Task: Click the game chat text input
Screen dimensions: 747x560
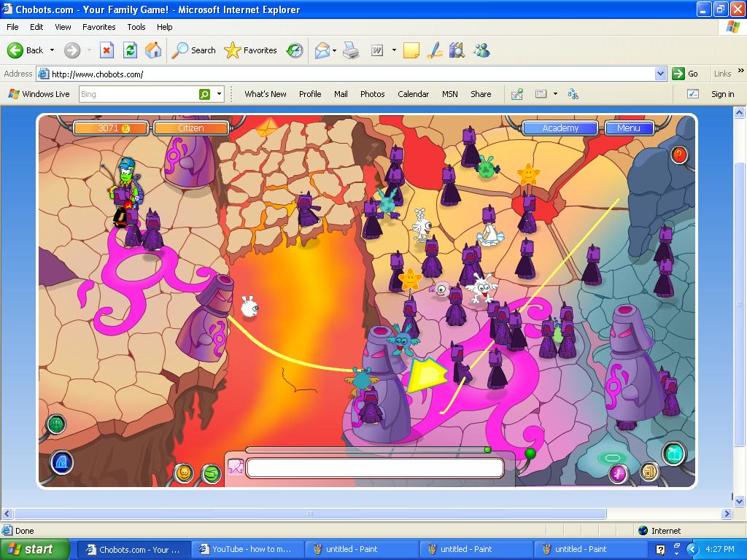Action: click(x=375, y=467)
